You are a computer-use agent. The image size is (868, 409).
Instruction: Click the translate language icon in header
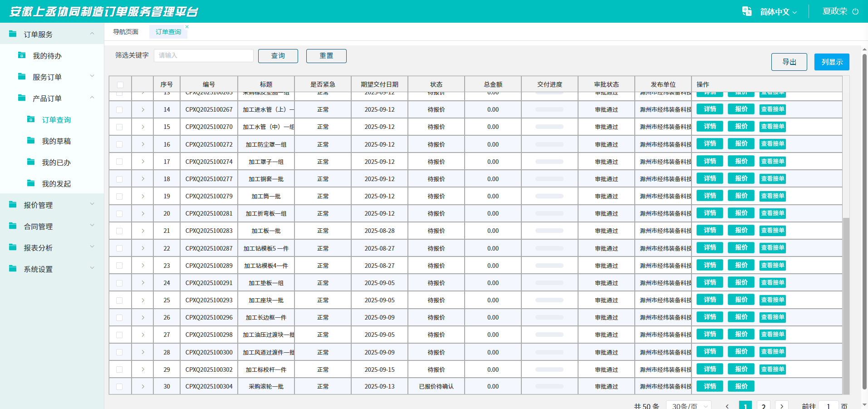click(x=746, y=11)
